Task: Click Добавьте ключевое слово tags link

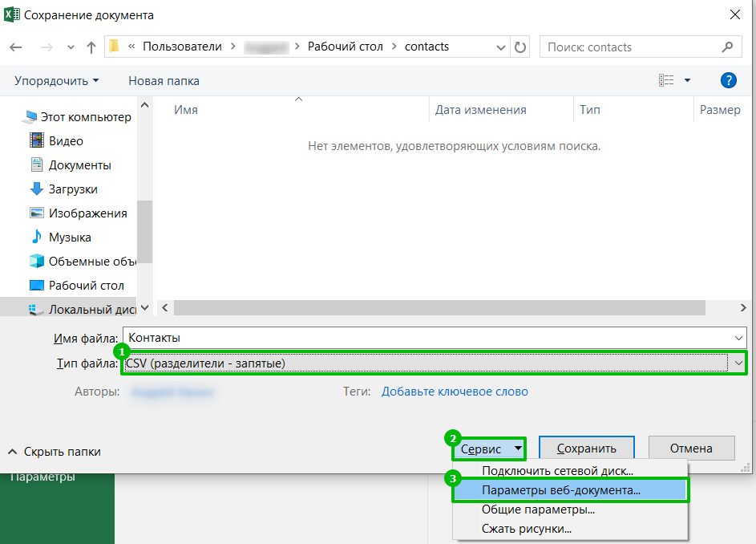Action: tap(455, 392)
